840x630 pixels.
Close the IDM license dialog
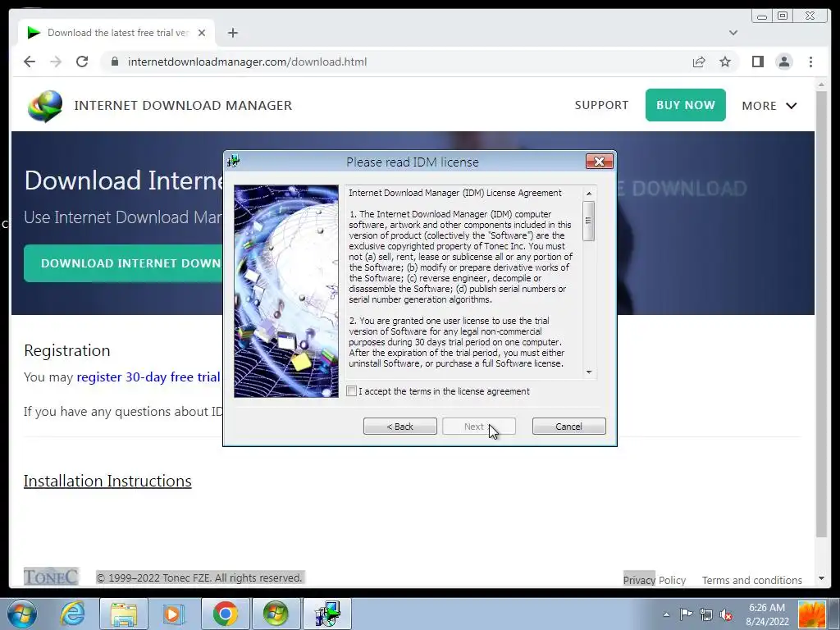point(599,162)
